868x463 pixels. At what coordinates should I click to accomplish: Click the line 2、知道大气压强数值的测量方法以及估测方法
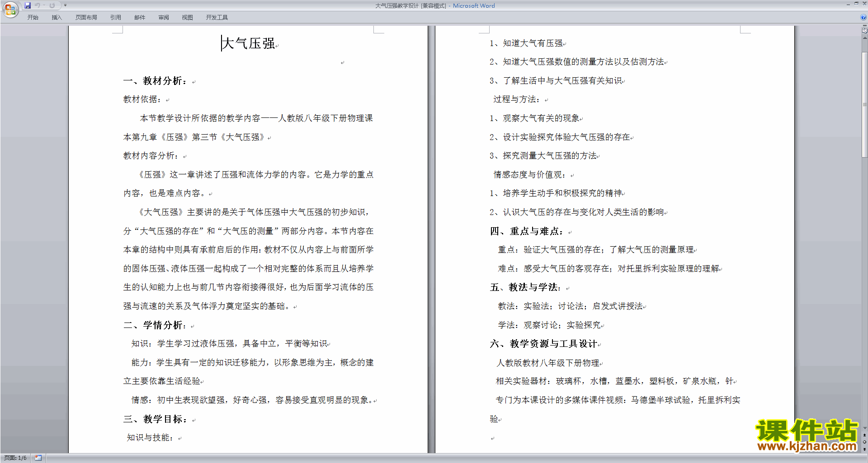click(x=577, y=62)
